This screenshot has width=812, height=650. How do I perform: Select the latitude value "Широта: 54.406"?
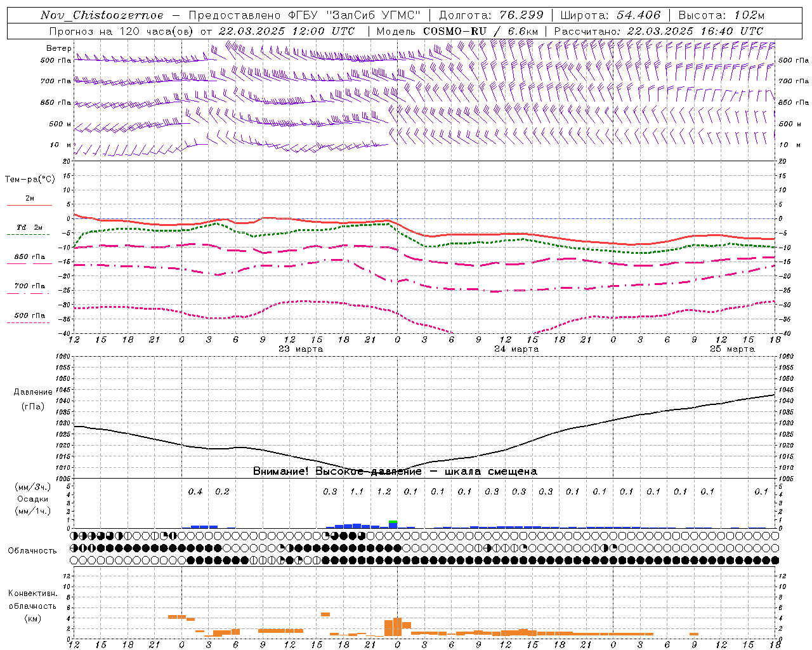tap(610, 15)
